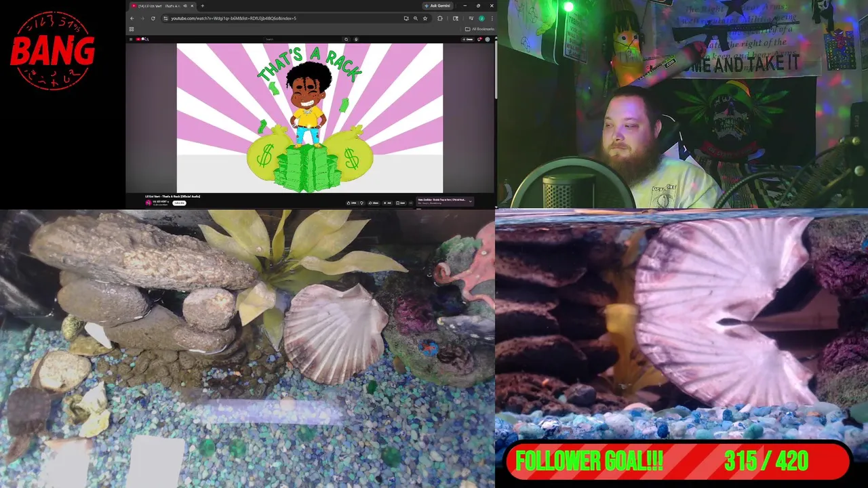The height and width of the screenshot is (488, 868).
Task: Click the install app icon in address bar
Action: pyautogui.click(x=406, y=18)
